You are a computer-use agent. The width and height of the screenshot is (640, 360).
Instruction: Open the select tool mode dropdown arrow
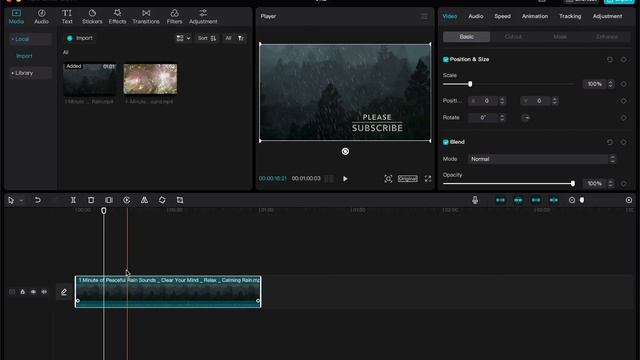tap(21, 200)
